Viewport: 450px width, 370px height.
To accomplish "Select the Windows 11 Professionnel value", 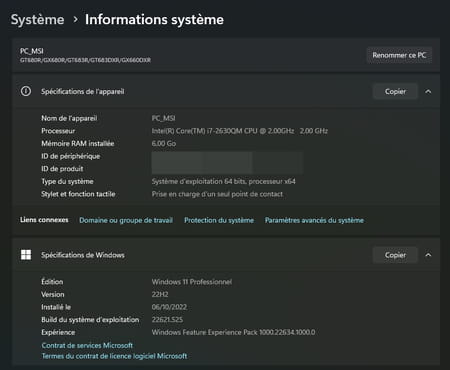I will [192, 282].
